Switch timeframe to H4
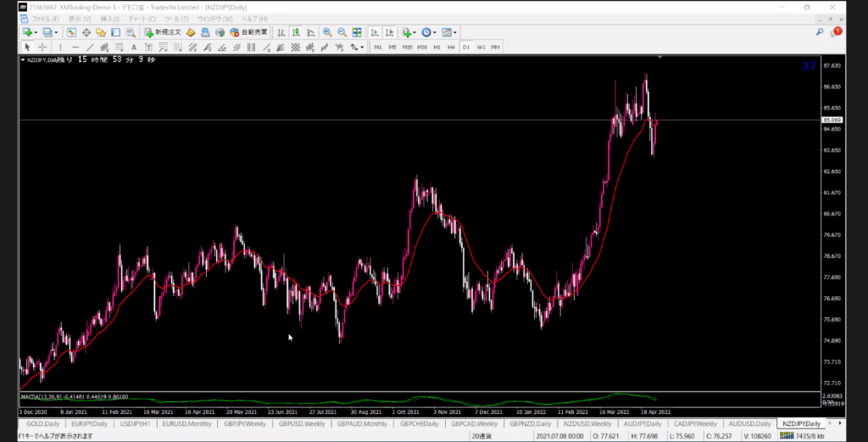 click(451, 48)
